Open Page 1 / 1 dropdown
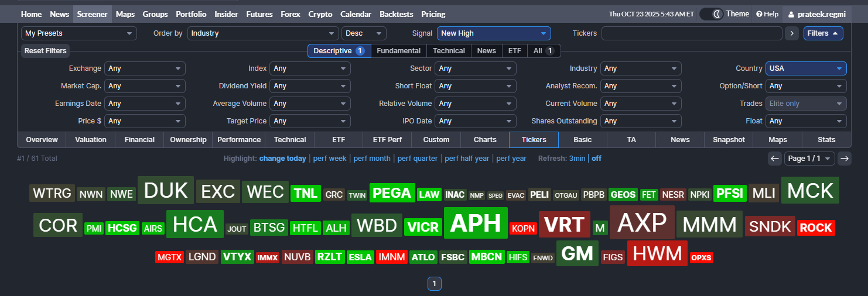The width and height of the screenshot is (868, 296). click(x=809, y=159)
